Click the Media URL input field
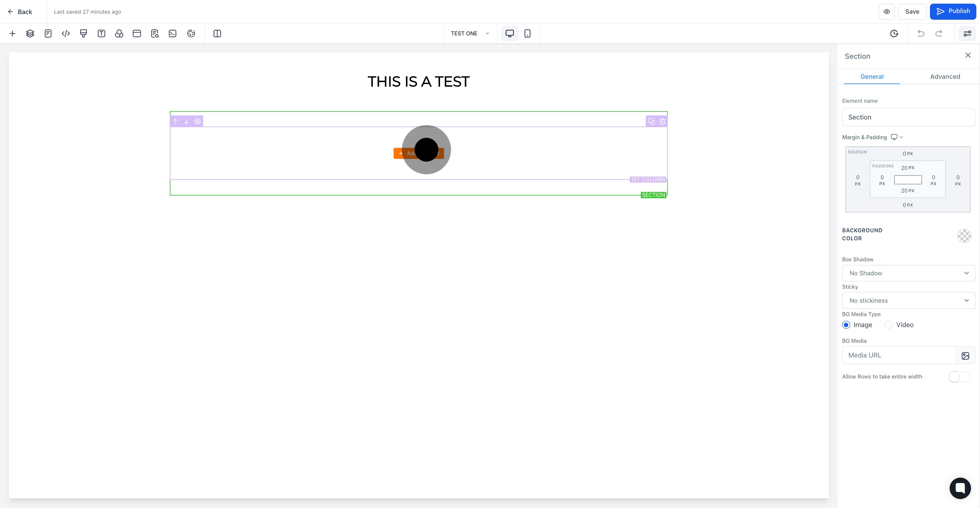This screenshot has width=980, height=508. click(899, 355)
